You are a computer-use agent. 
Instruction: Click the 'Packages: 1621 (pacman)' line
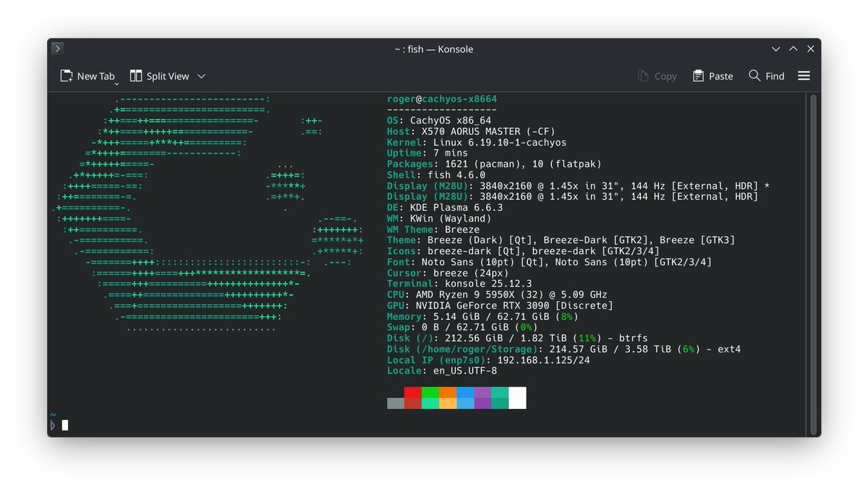coord(494,164)
